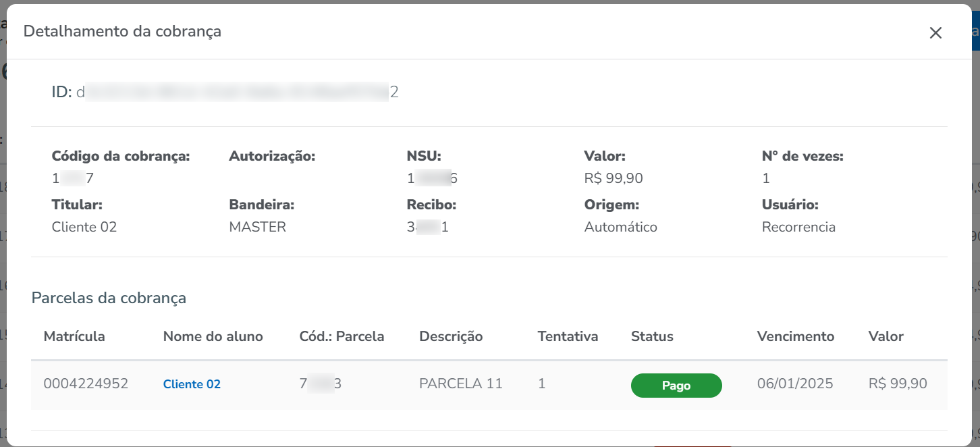The width and height of the screenshot is (980, 447).
Task: Click the Parcelas da cobrança heading
Action: 109,298
